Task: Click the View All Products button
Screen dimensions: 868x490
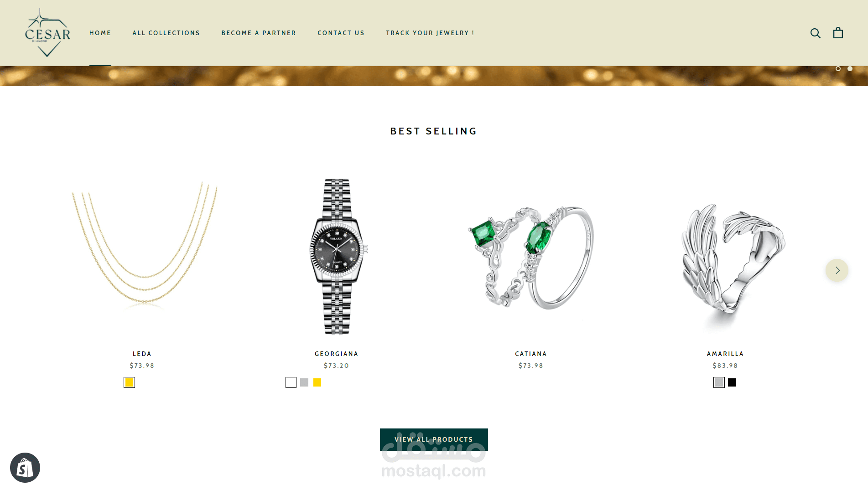Action: pos(434,439)
